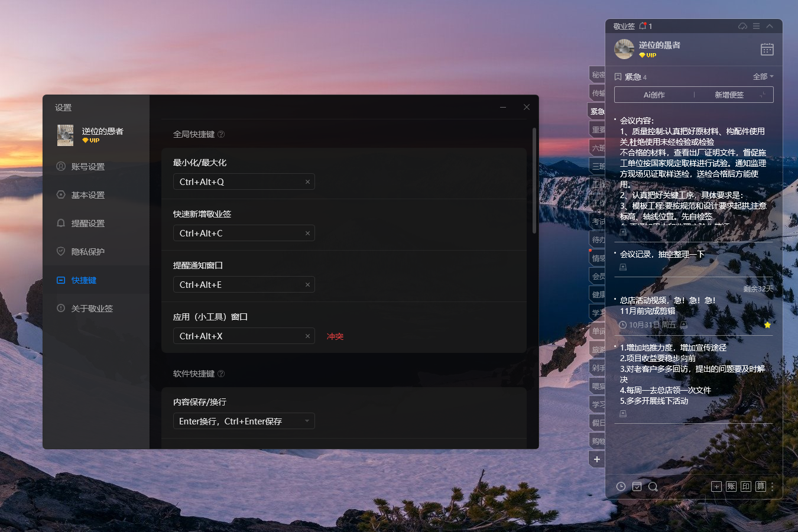Click the 剩余32天 countdown label
Image resolution: width=798 pixels, height=532 pixels.
coord(758,289)
